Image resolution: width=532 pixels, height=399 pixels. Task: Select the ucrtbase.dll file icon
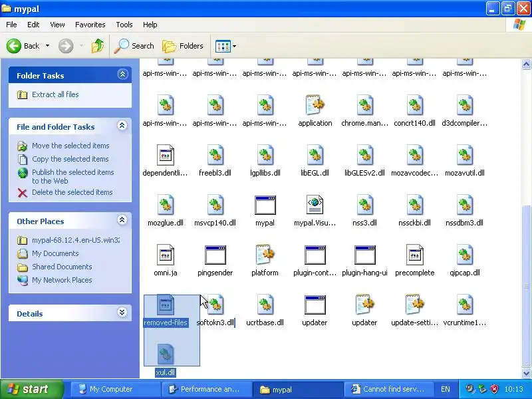[265, 305]
